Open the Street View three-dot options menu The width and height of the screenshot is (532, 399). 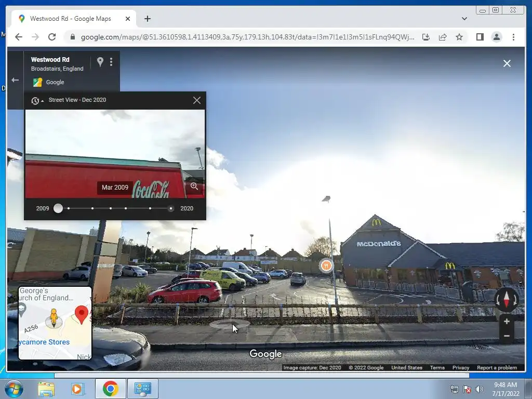(111, 62)
